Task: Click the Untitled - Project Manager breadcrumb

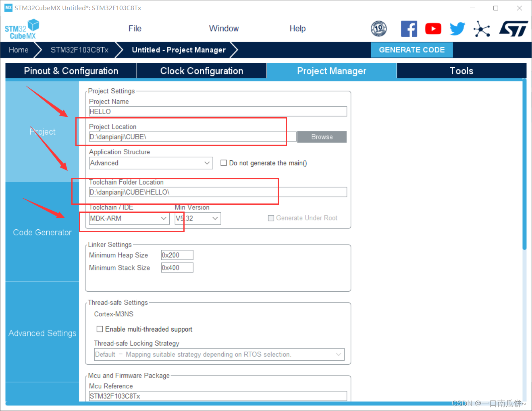Action: coord(179,50)
